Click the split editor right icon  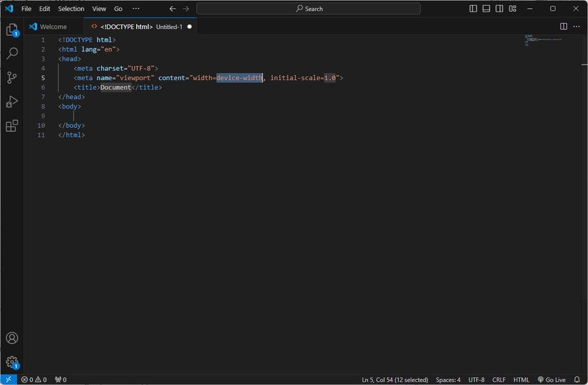pyautogui.click(x=563, y=26)
